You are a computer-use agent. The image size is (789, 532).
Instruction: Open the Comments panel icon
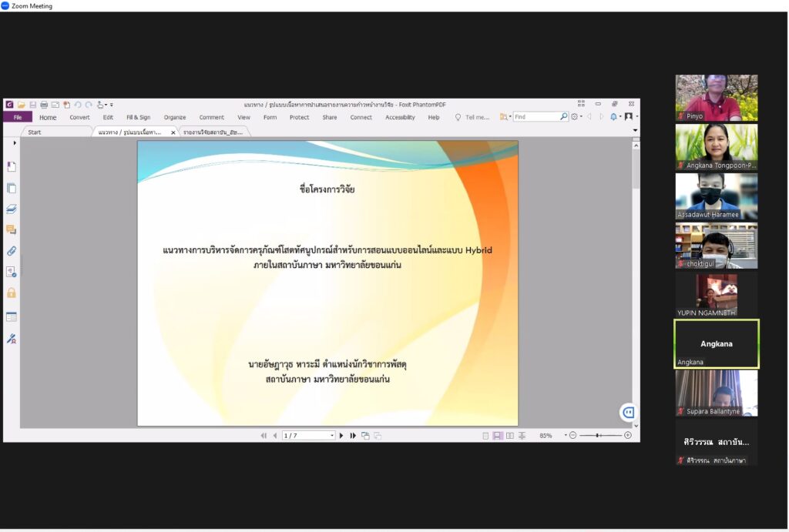pyautogui.click(x=12, y=229)
